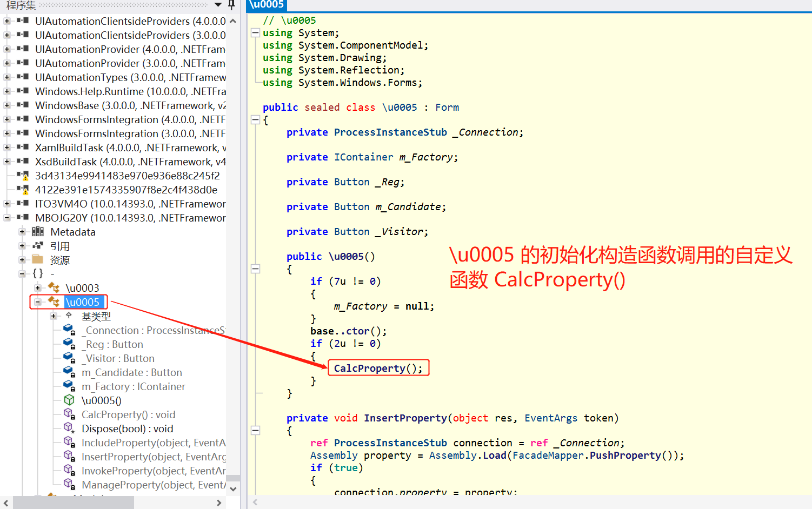The width and height of the screenshot is (812, 509).
Task: Click the _Visitor field icon
Action: [69, 358]
